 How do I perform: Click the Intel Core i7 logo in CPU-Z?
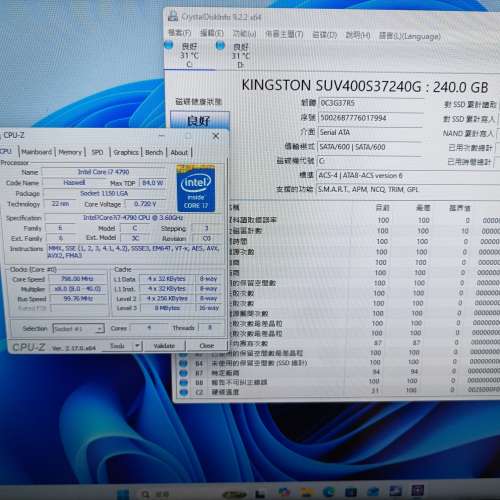196,188
